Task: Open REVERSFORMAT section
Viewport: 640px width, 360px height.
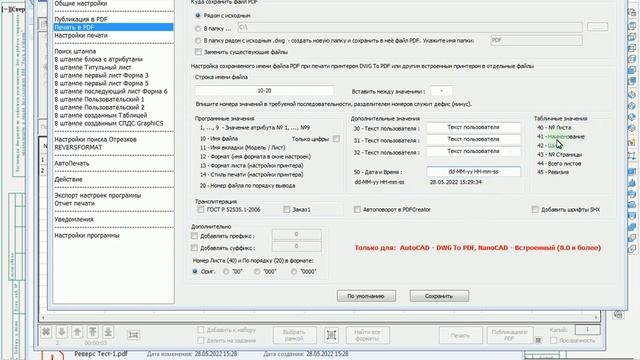Action: (78, 147)
